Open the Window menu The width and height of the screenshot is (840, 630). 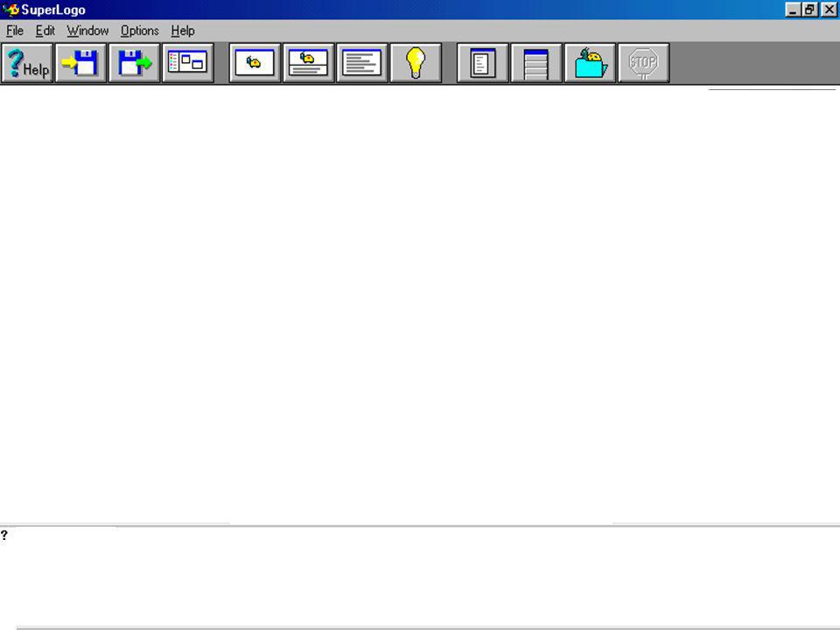pos(87,31)
